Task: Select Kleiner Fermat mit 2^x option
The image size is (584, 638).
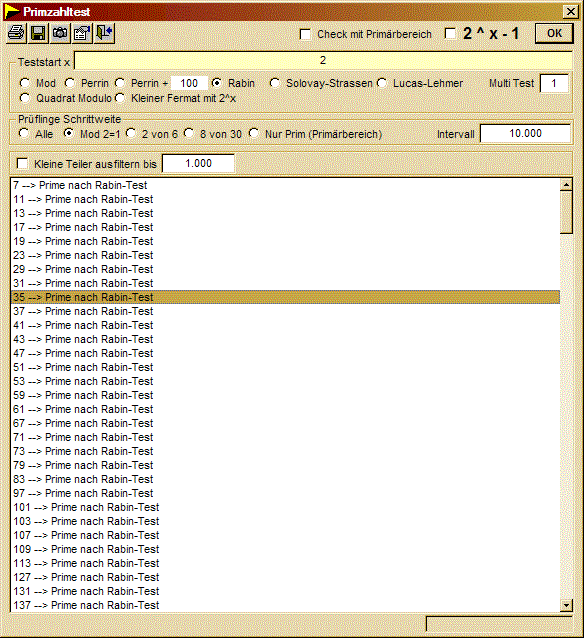Action: (120, 98)
